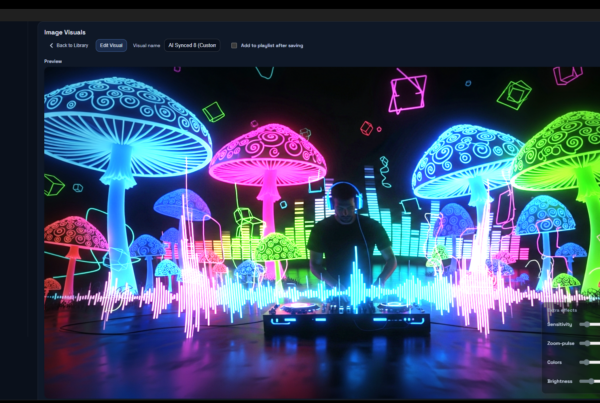Viewport: 600px width, 403px height.
Task: Click the back arrow icon beside Back to Library
Action: pyautogui.click(x=52, y=45)
